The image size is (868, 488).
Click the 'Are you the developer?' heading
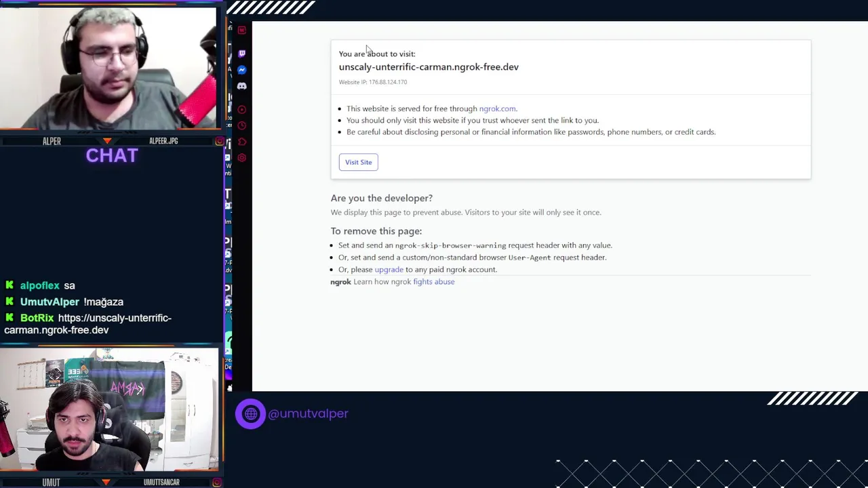(x=382, y=198)
